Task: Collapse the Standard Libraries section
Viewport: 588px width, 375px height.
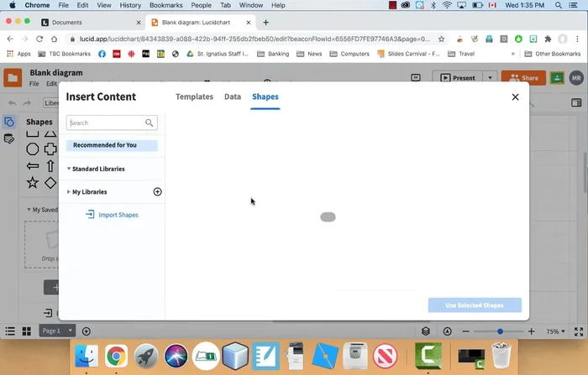Action: [x=69, y=169]
